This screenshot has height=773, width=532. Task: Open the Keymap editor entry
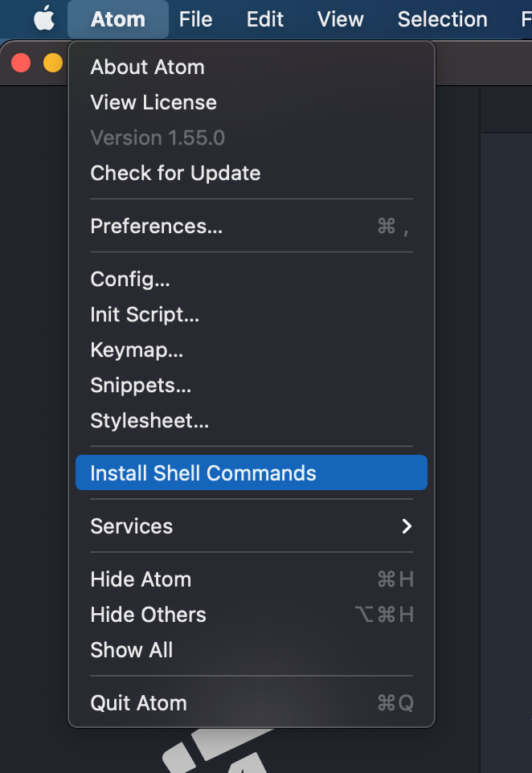coord(137,350)
